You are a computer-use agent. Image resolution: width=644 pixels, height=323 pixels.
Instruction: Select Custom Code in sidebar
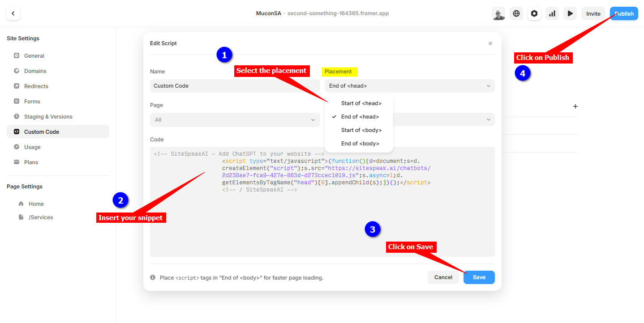[58, 132]
